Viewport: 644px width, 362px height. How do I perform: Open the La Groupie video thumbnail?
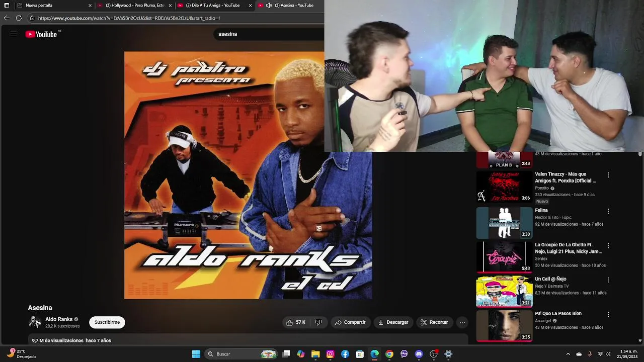tap(504, 257)
